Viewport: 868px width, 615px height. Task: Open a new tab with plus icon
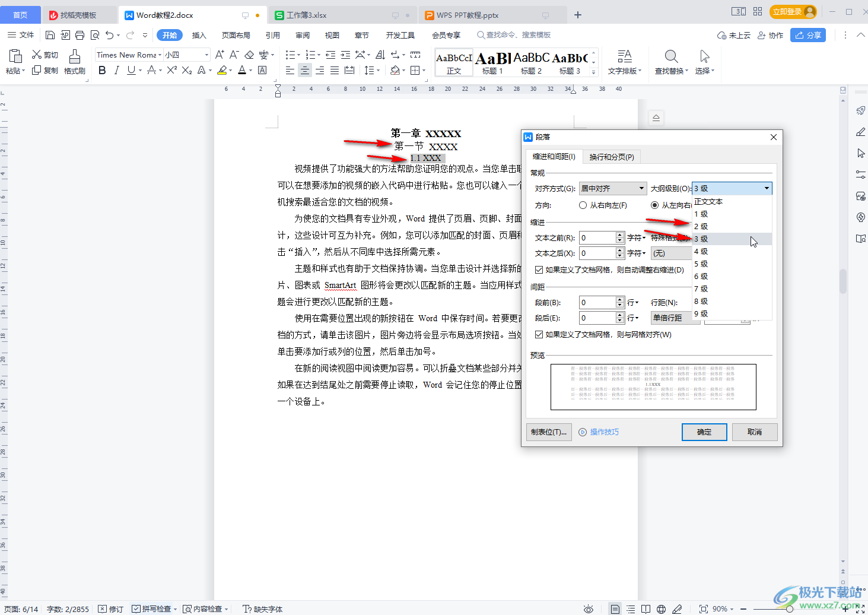coord(578,15)
